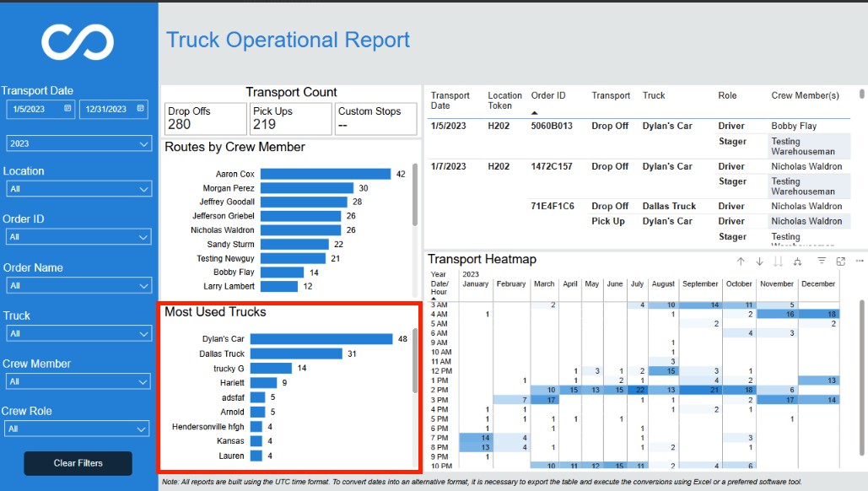
Task: Open the Crew Role filter dropdown
Action: 77,429
